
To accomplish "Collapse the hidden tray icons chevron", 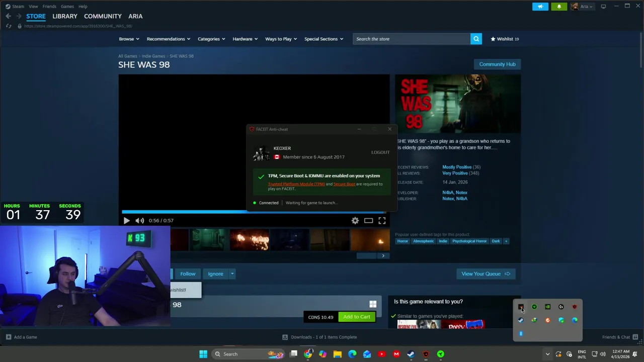I will coord(547,354).
